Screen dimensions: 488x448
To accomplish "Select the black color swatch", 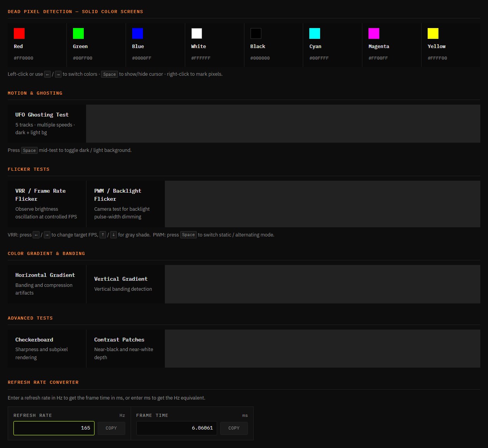I will 256,33.
